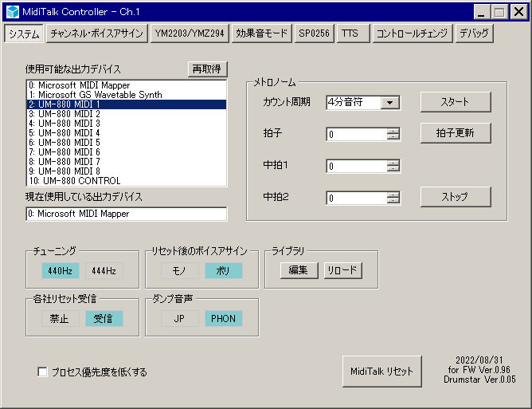Viewport: 532px width, 409px height.
Task: Increase the 拍子 spinner value
Action: (393, 131)
